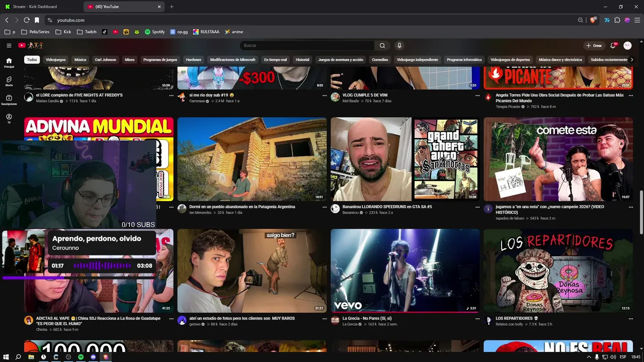Open the abandoned Patagonia house thumbnail
Viewport: 644px width, 362px height.
[252, 159]
